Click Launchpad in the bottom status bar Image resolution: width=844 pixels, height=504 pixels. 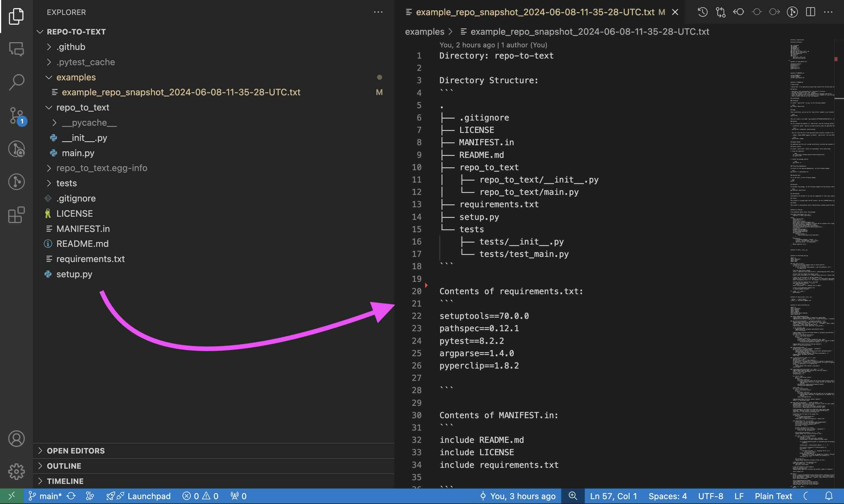[148, 496]
